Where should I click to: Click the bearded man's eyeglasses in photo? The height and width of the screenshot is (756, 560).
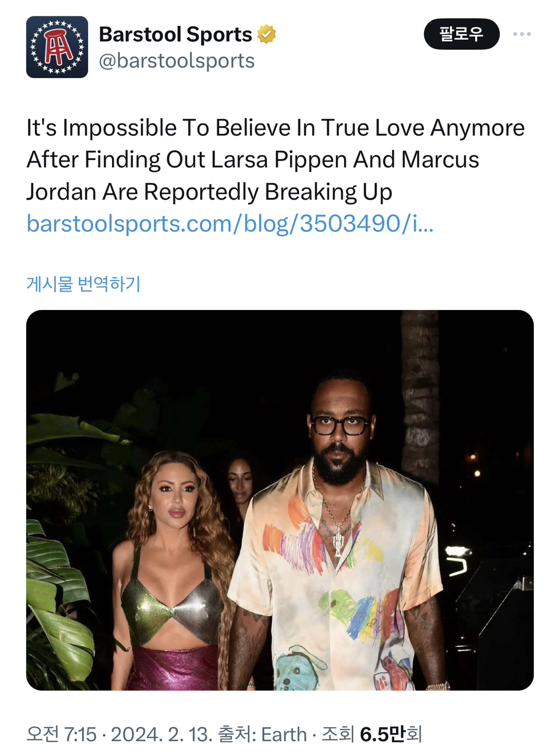click(x=340, y=425)
